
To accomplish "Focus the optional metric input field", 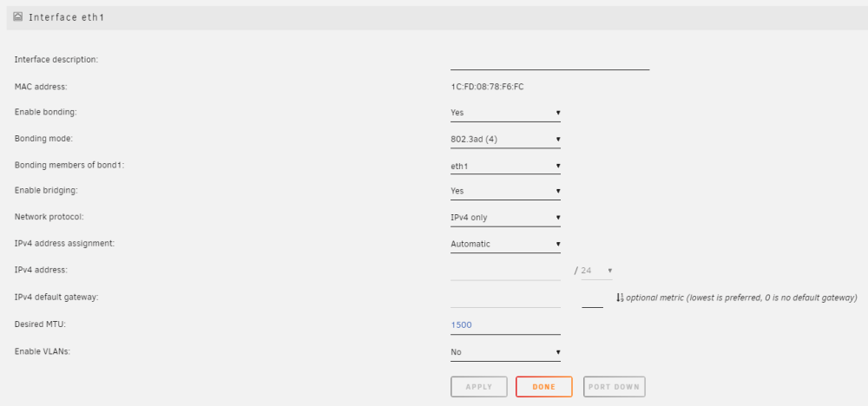I will 592,299.
